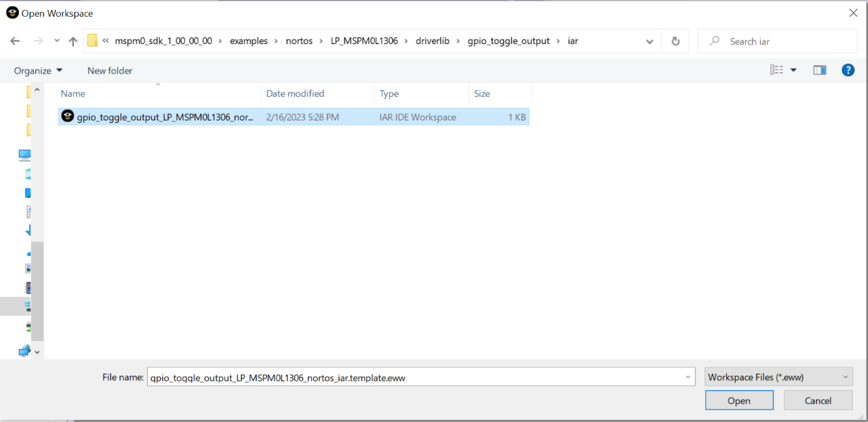
Task: Click the driverlib breadcrumb segment
Action: 432,41
